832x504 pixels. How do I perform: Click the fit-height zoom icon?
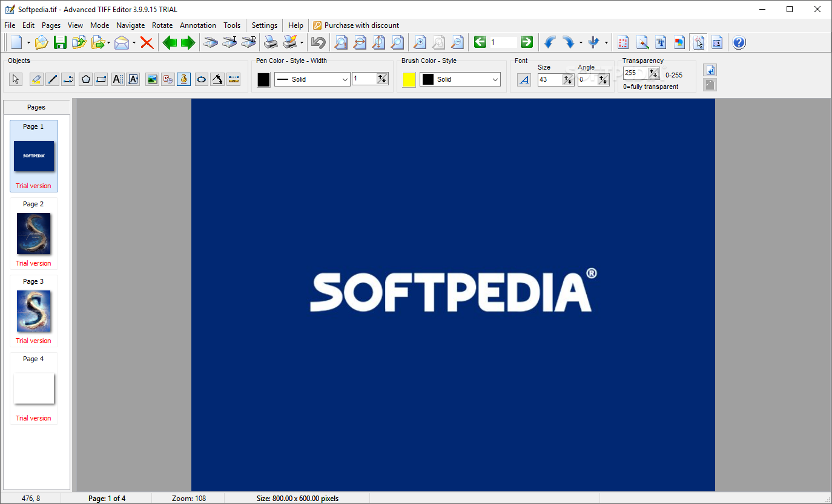[378, 42]
